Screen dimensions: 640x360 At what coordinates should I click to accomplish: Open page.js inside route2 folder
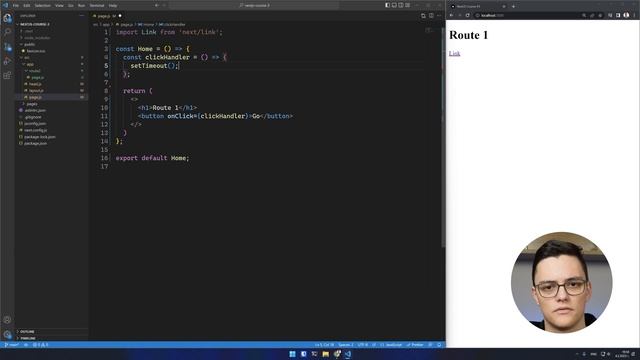[x=52, y=77]
